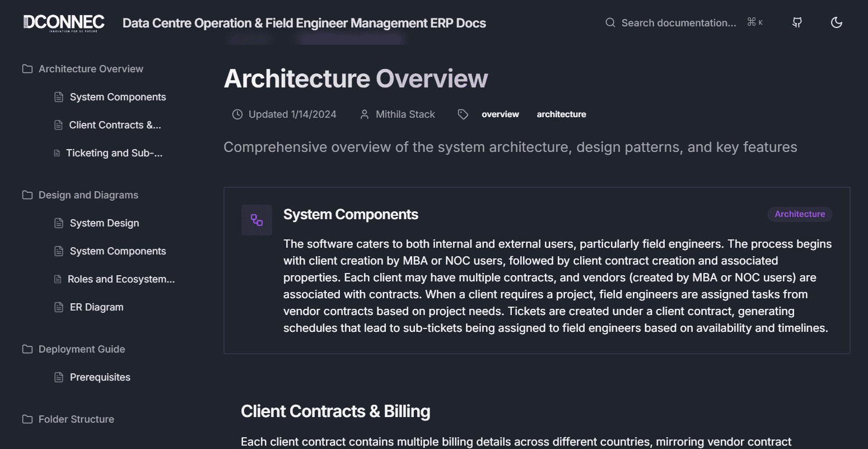
Task: Collapse the Architecture Overview folder
Action: [91, 69]
